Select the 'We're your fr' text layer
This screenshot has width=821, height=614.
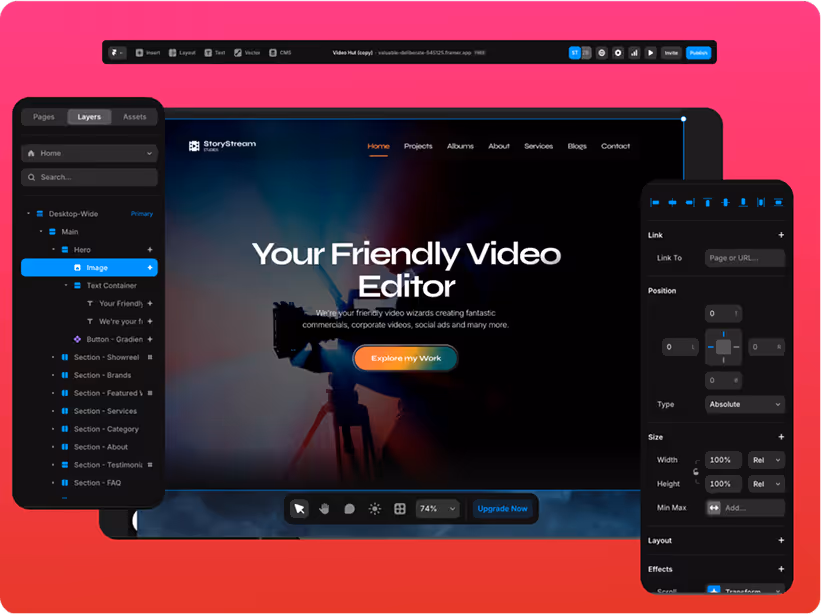click(x=120, y=321)
